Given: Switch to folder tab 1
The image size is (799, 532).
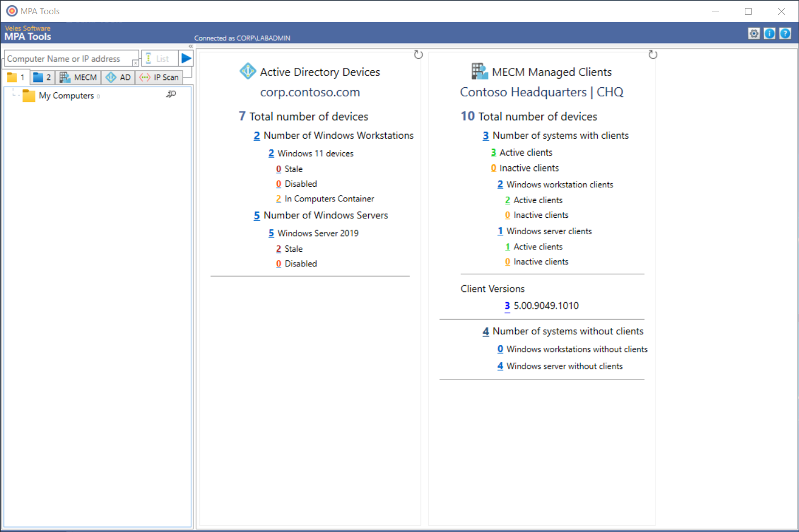Looking at the screenshot, I should coord(16,77).
